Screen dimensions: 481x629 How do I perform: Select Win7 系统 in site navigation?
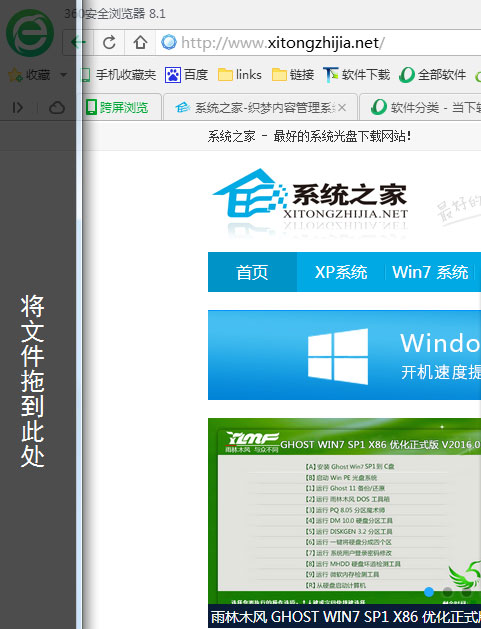point(430,272)
